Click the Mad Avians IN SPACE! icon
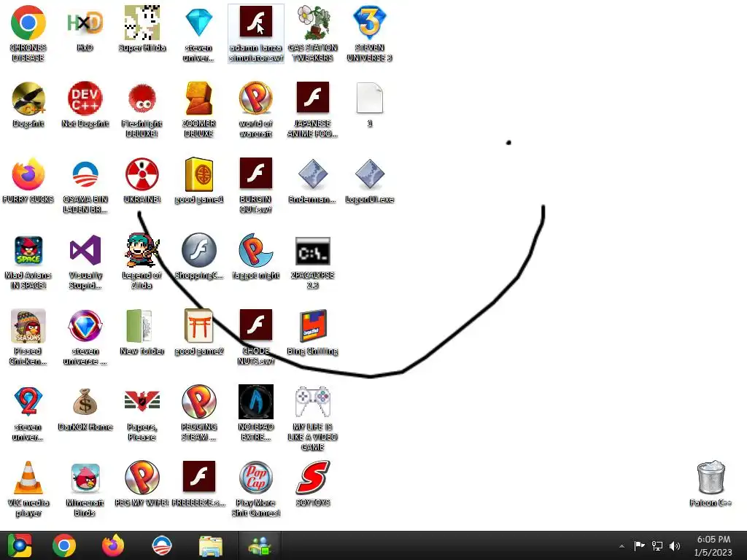 (28, 250)
